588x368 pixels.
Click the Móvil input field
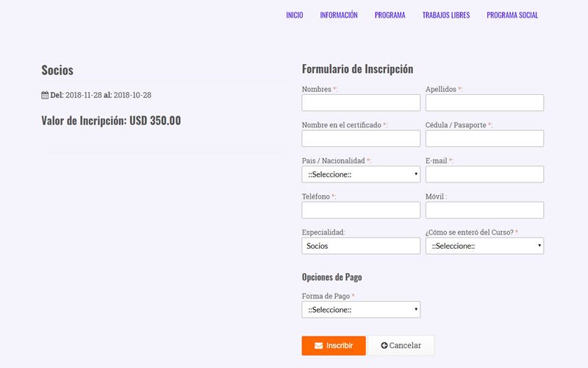[x=484, y=210]
